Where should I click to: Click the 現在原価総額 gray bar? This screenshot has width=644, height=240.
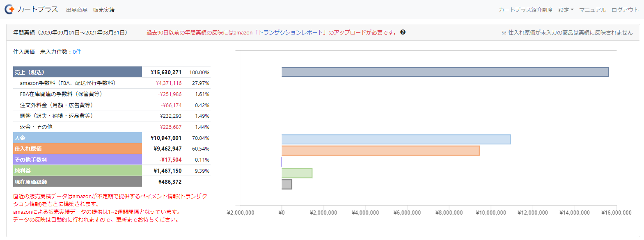[x=286, y=184]
